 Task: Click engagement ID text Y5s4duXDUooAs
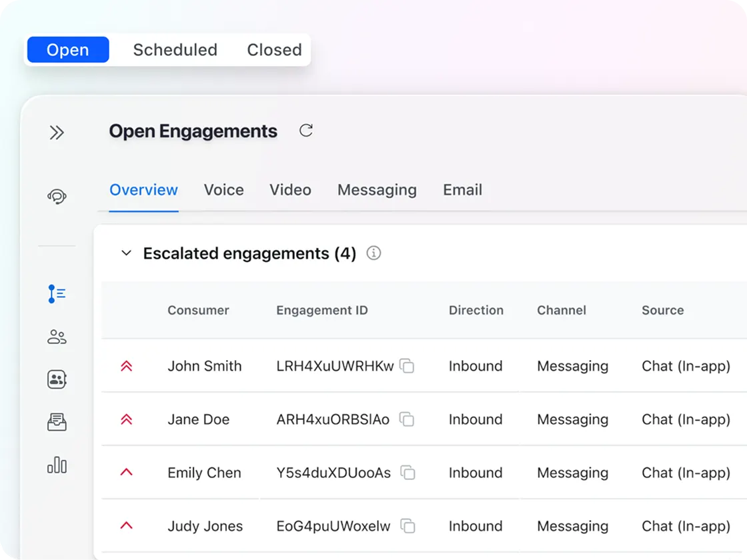(333, 473)
